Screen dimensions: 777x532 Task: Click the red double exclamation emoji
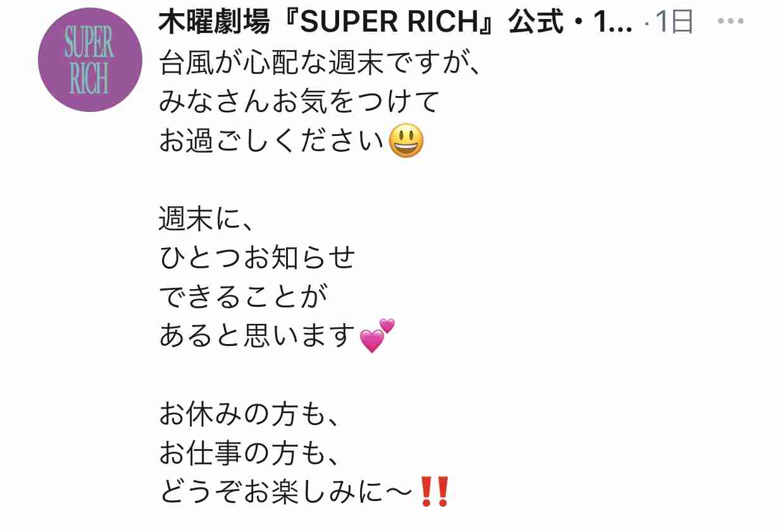point(434,492)
